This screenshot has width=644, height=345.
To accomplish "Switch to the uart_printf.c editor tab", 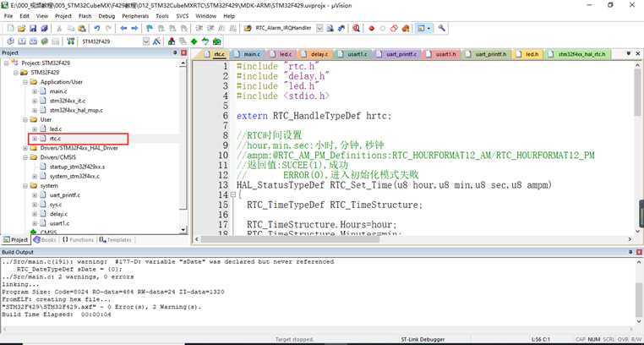I will tap(398, 54).
